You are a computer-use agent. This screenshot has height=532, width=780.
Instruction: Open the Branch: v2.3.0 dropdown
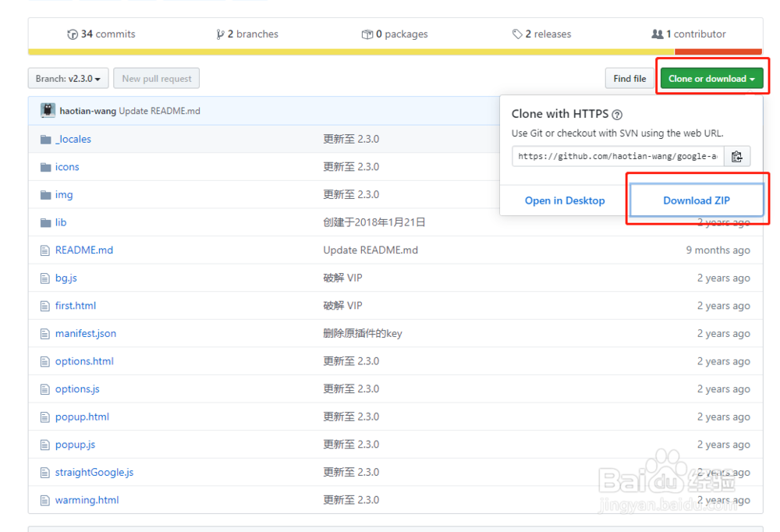click(x=68, y=79)
